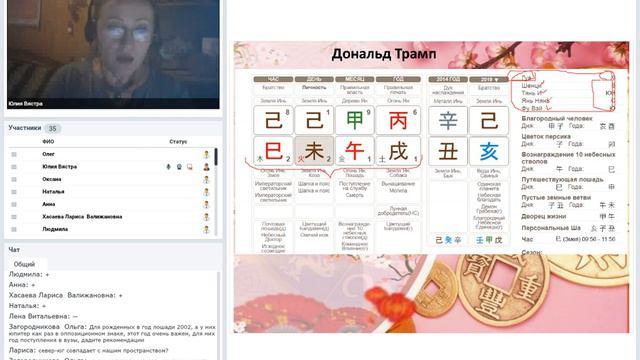Click the red hour branch 巳 tile
This screenshot has width=640, height=360.
273,151
